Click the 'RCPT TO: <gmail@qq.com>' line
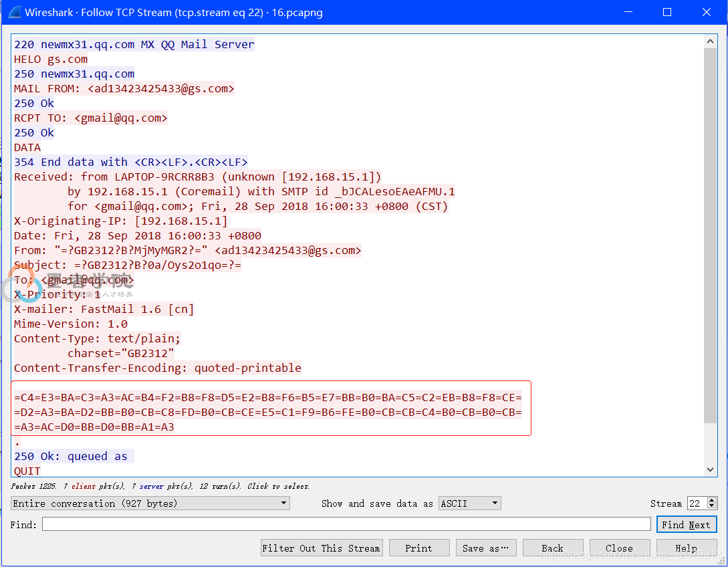Screen dimensions: 728x567 coord(90,118)
